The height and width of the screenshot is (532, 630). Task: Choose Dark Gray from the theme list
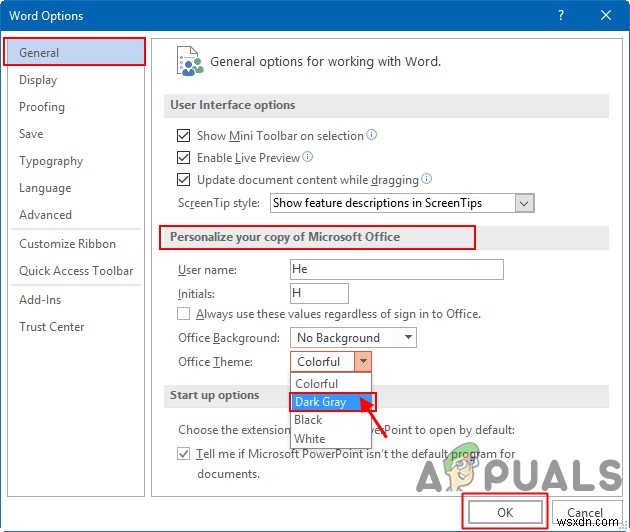(331, 402)
